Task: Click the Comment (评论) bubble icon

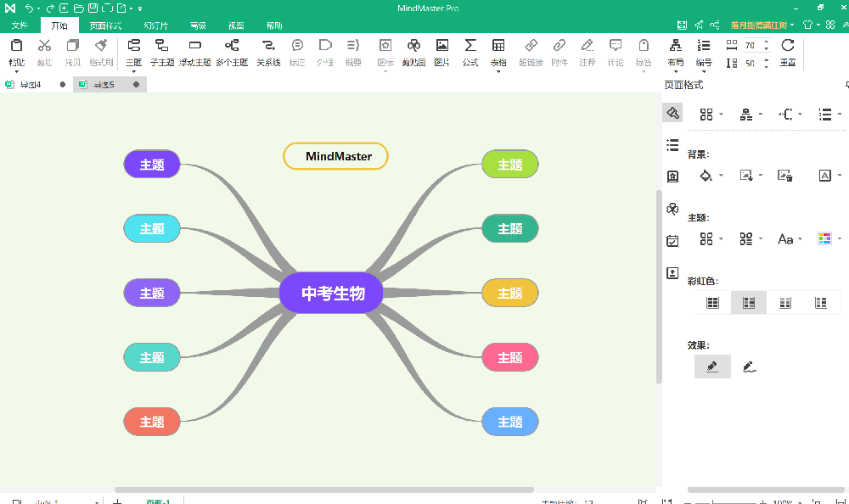Action: 615,46
